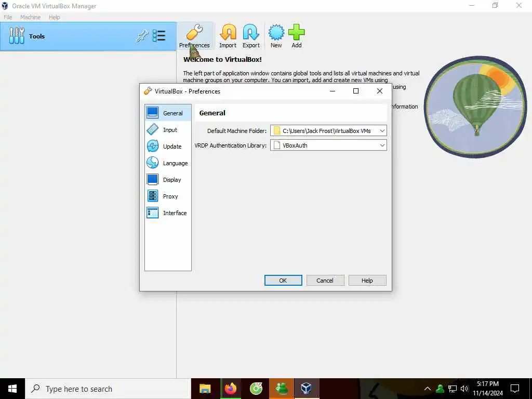The image size is (532, 399).
Task: Select General preferences icon
Action: (152, 113)
